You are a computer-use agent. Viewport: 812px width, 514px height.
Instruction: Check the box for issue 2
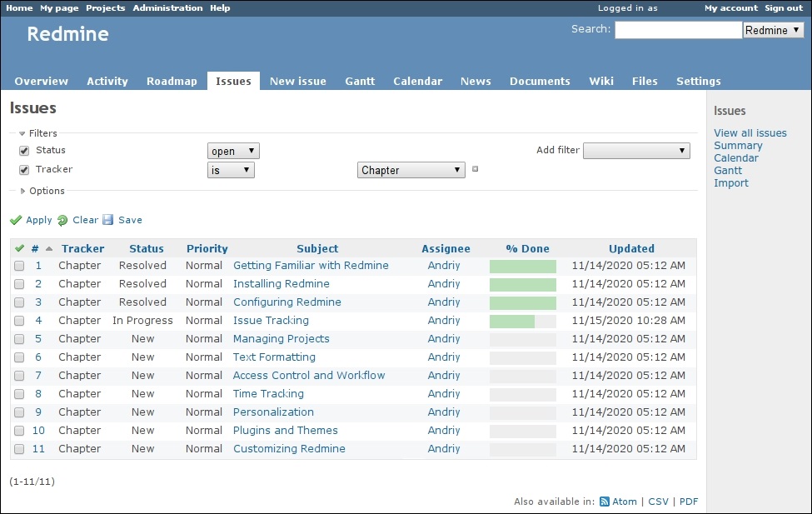(19, 284)
